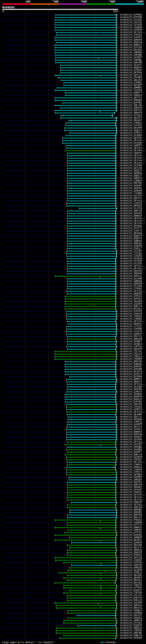Open hit UniRef100_B7FH64
The image size is (146, 644).
tap(131, 15)
